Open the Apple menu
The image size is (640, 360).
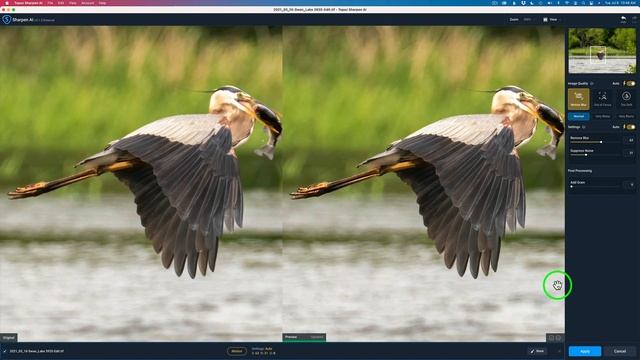pyautogui.click(x=7, y=3)
